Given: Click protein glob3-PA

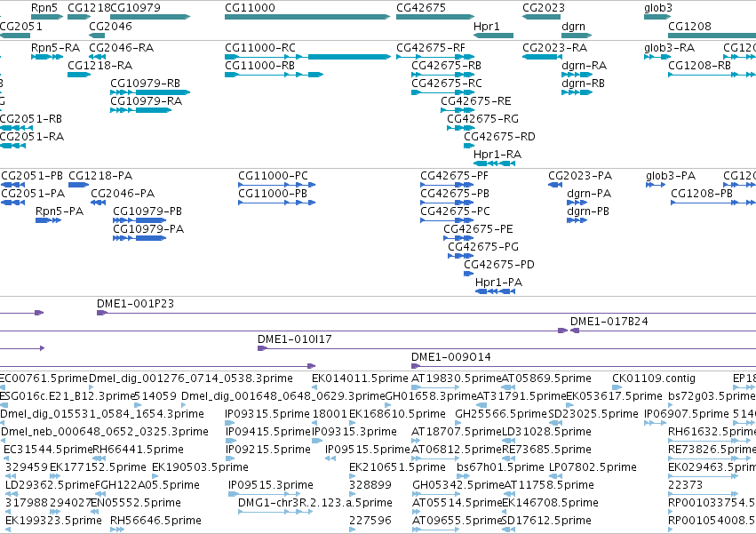Looking at the screenshot, I should tap(656, 185).
